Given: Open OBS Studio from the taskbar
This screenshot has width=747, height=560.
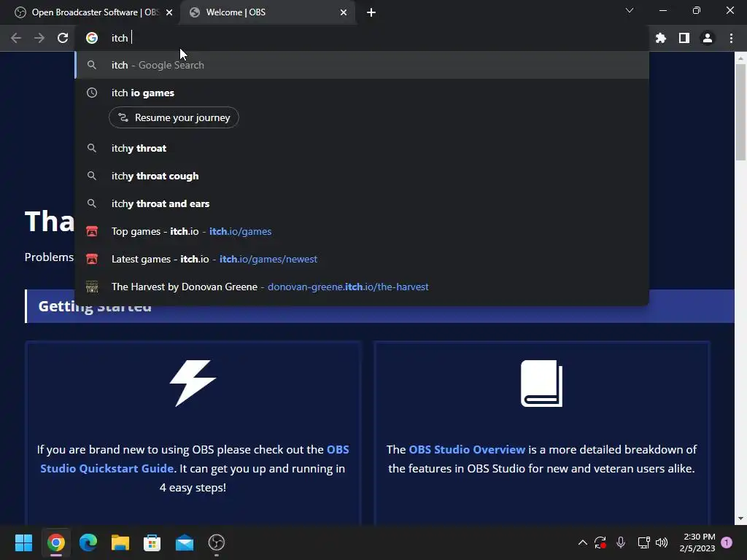Looking at the screenshot, I should tap(216, 542).
